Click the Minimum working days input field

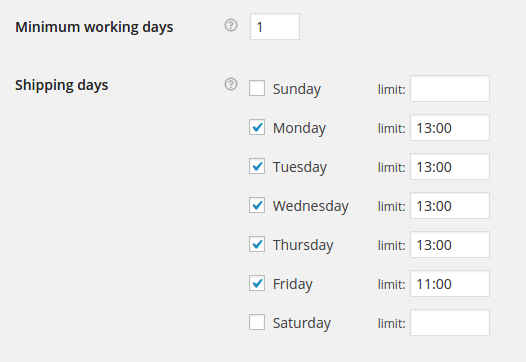click(x=275, y=27)
